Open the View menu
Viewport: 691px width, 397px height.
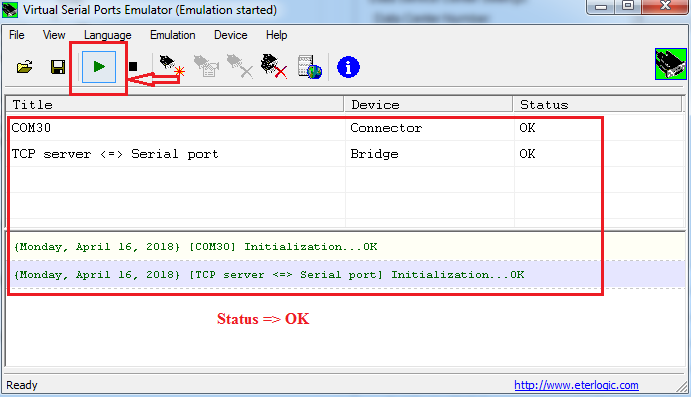(54, 35)
